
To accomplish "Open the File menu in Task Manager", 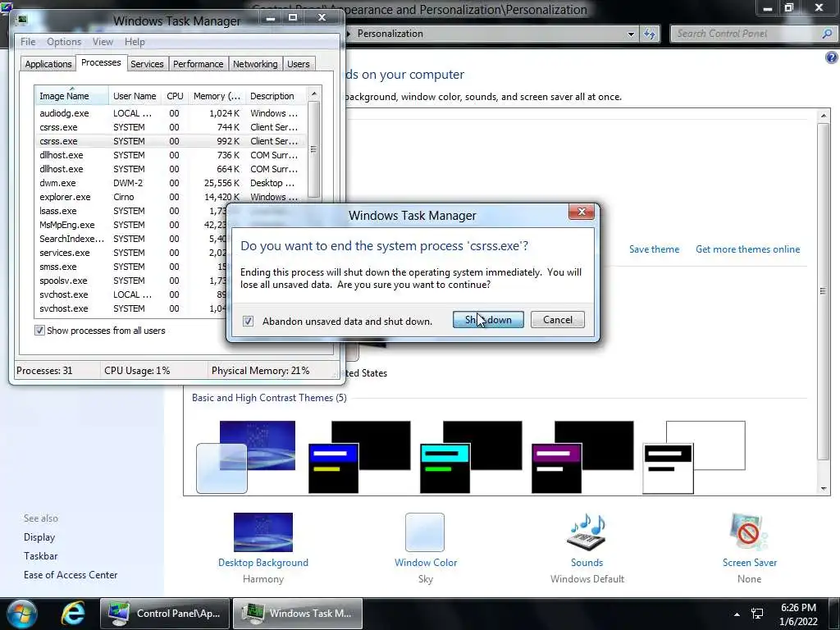I will click(x=28, y=42).
